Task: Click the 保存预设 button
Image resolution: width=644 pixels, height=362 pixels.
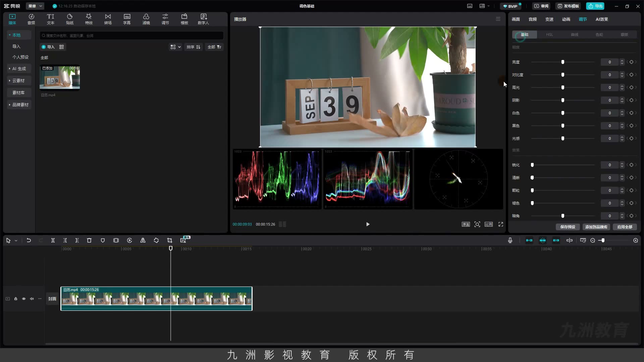Action: pos(568,227)
